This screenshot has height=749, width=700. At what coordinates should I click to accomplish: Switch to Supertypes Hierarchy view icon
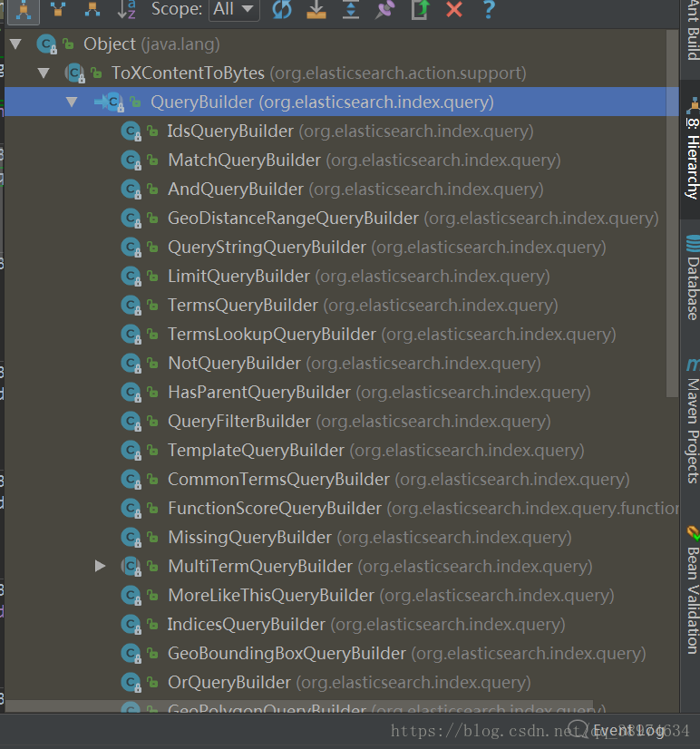pos(58,9)
